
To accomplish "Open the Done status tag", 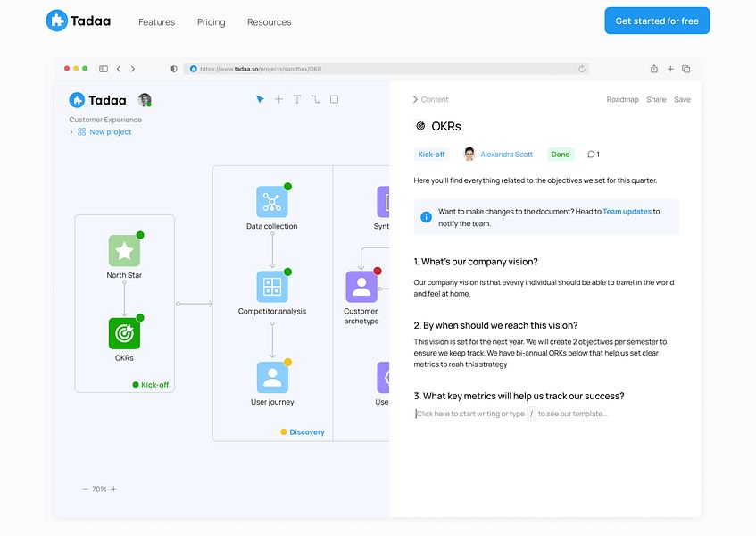I will click(x=561, y=155).
